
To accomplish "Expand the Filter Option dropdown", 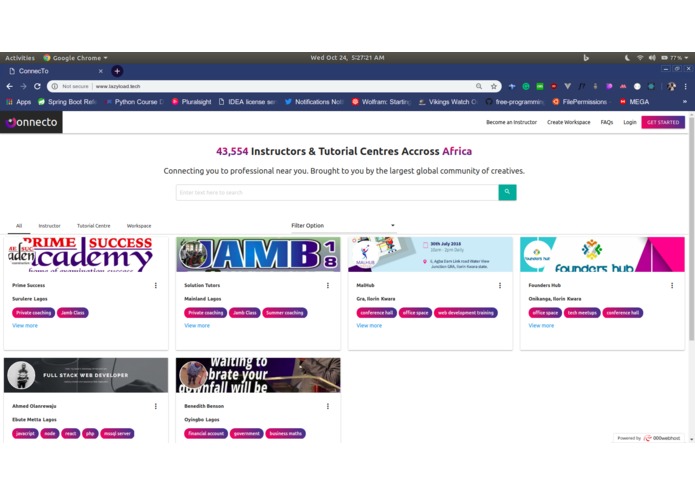I will coord(343,226).
